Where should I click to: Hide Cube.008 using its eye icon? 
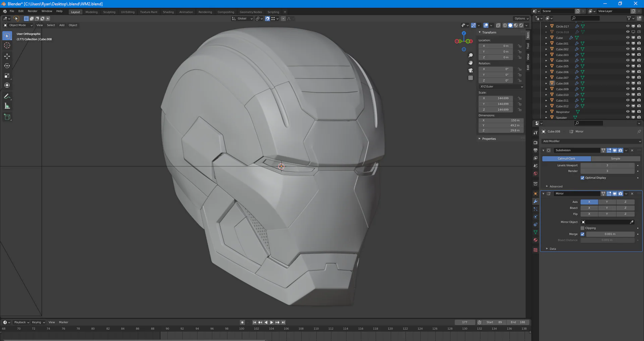click(x=628, y=83)
